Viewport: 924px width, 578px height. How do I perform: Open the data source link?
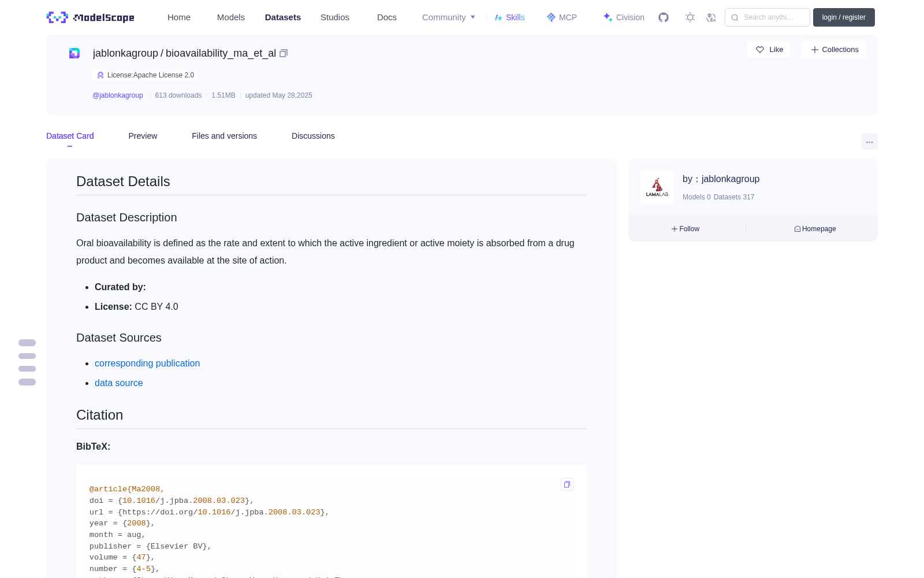(118, 383)
